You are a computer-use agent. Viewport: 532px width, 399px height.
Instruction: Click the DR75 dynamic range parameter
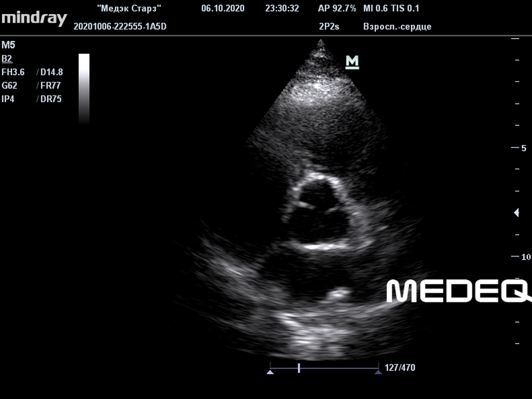51,99
